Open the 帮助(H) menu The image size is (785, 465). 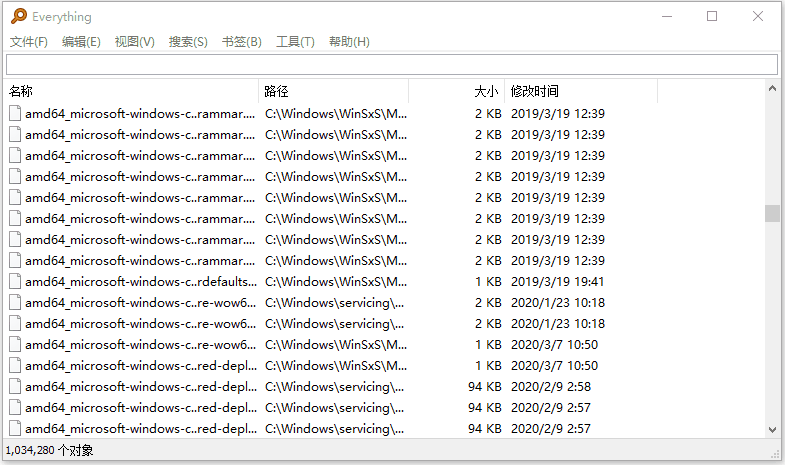349,42
